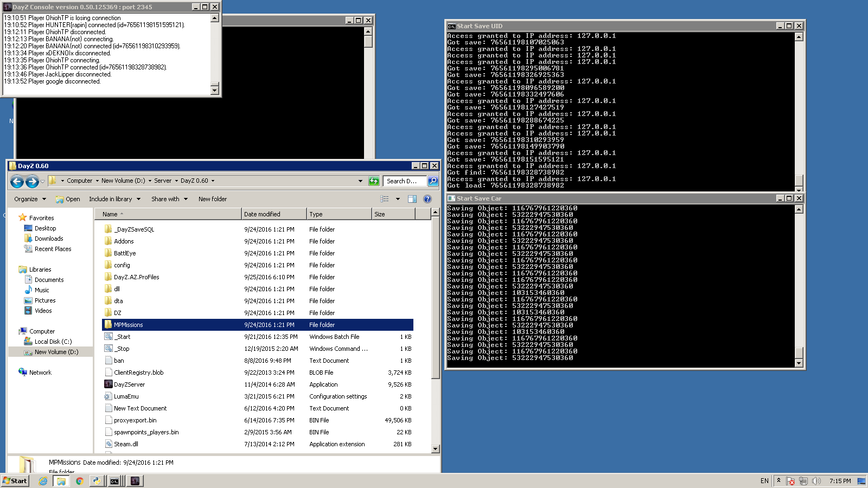Open Google Chrome from the taskbar
The width and height of the screenshot is (868, 488).
click(80, 481)
